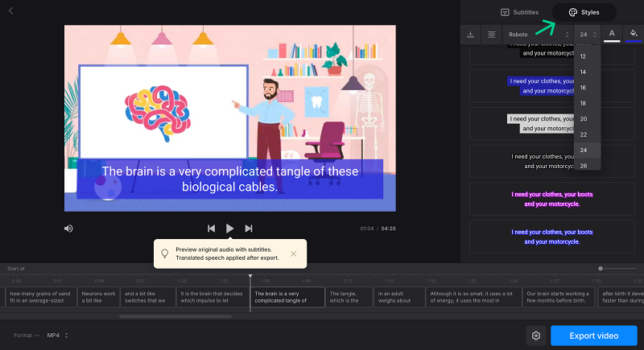The image size is (644, 350).
Task: Open the text color A picker
Action: pyautogui.click(x=612, y=35)
